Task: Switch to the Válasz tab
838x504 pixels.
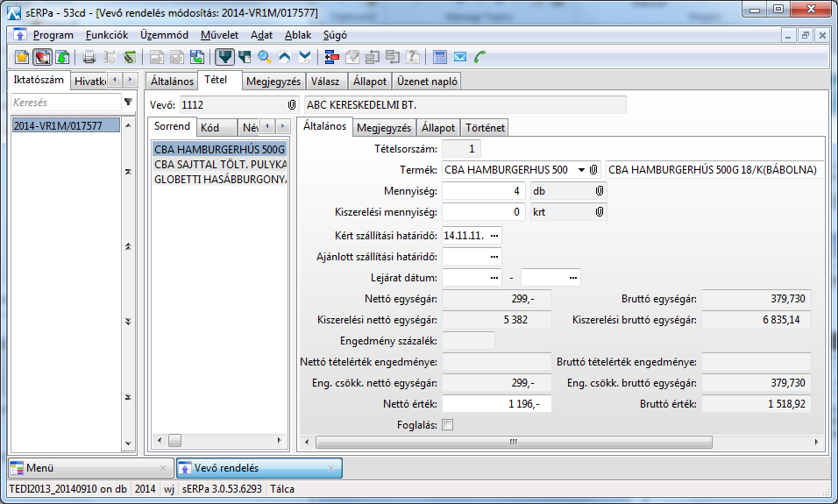Action: [325, 82]
